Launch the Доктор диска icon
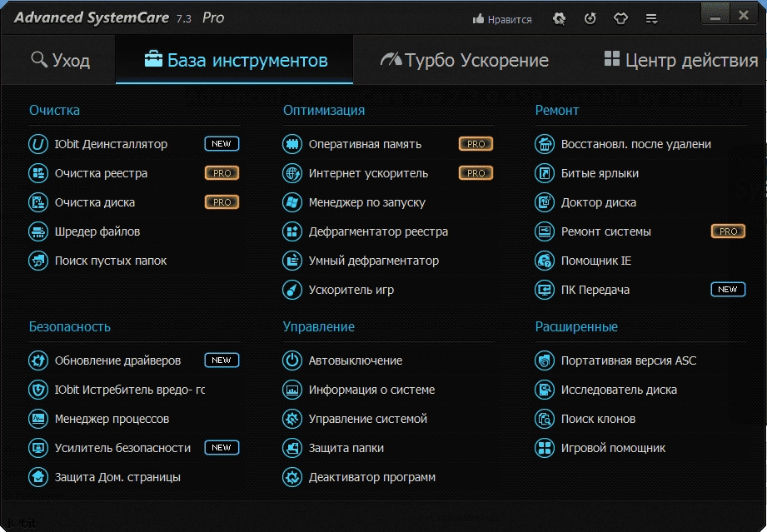 pos(545,202)
